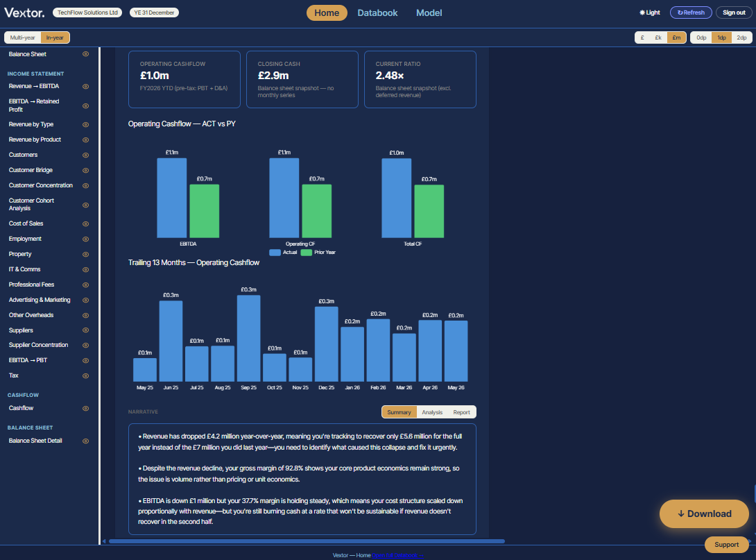Set precision to 1dp
Screen dimensions: 756x560
tap(722, 37)
